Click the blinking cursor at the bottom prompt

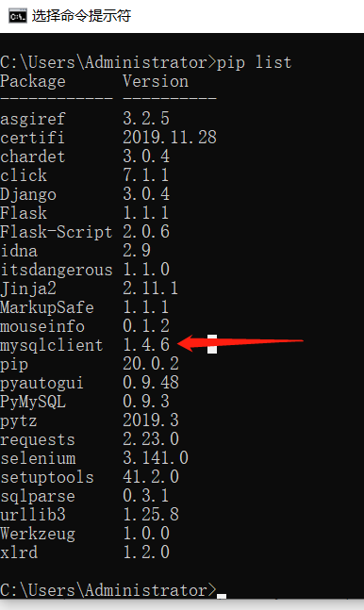click(222, 597)
